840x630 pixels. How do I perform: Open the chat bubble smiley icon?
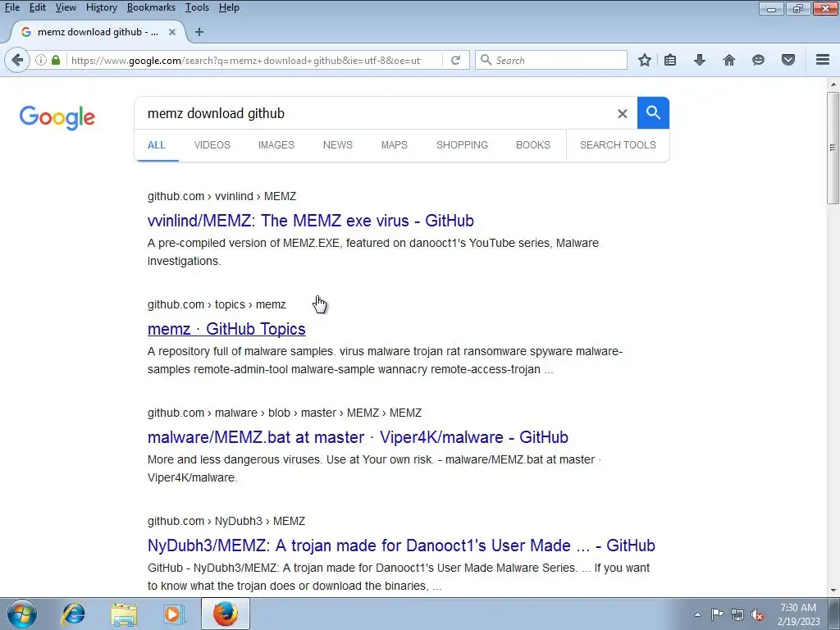(758, 60)
